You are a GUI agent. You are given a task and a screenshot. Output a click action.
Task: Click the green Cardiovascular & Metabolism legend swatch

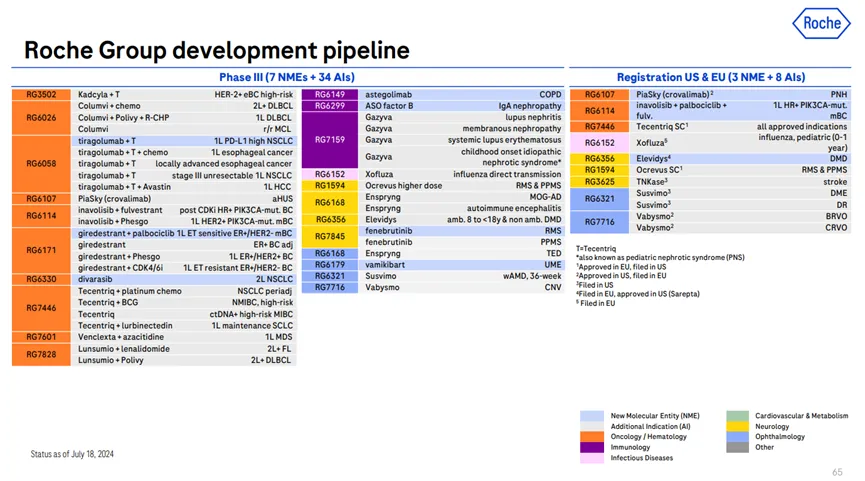click(x=737, y=415)
